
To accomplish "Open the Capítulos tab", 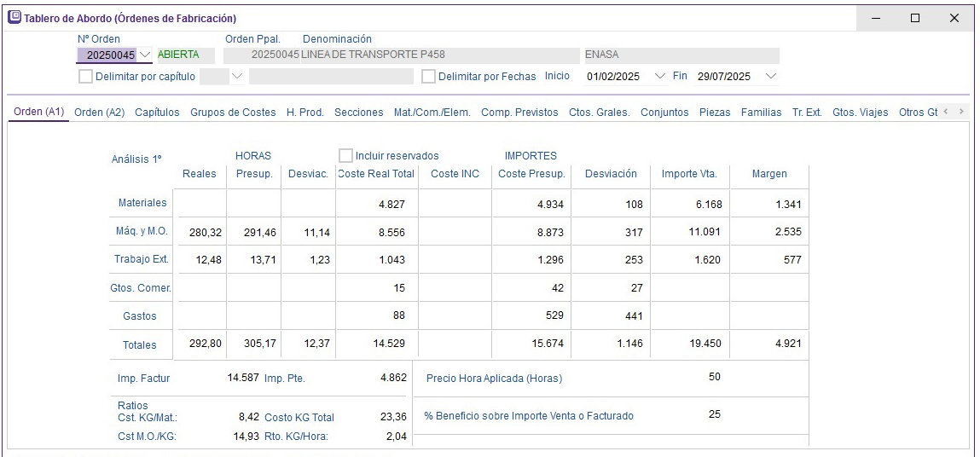I will tap(157, 113).
